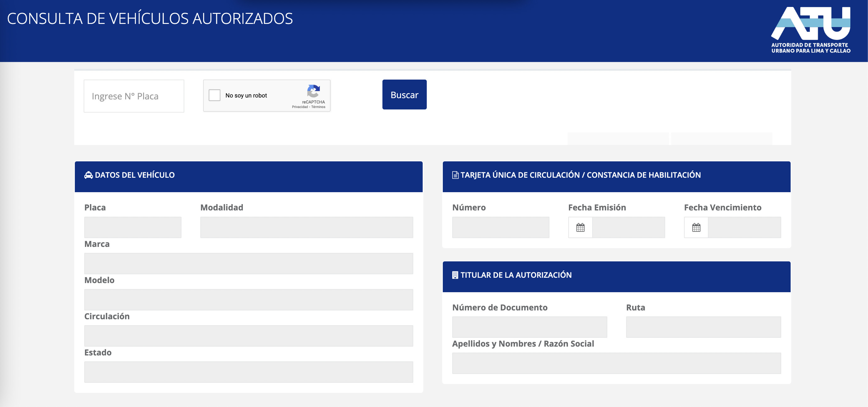Click the Modalidad field

pos(306,227)
